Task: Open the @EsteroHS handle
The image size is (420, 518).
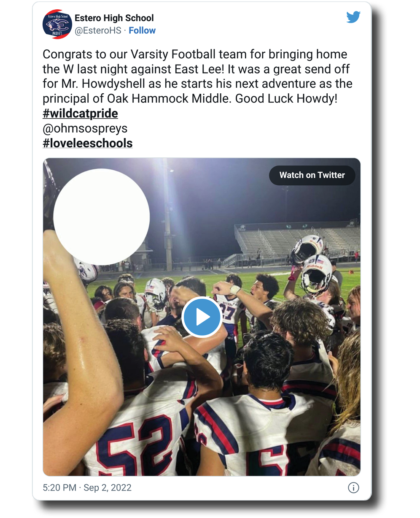Action: 98,30
